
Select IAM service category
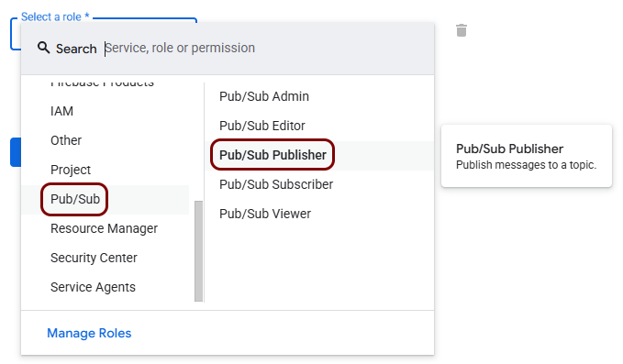click(x=61, y=111)
